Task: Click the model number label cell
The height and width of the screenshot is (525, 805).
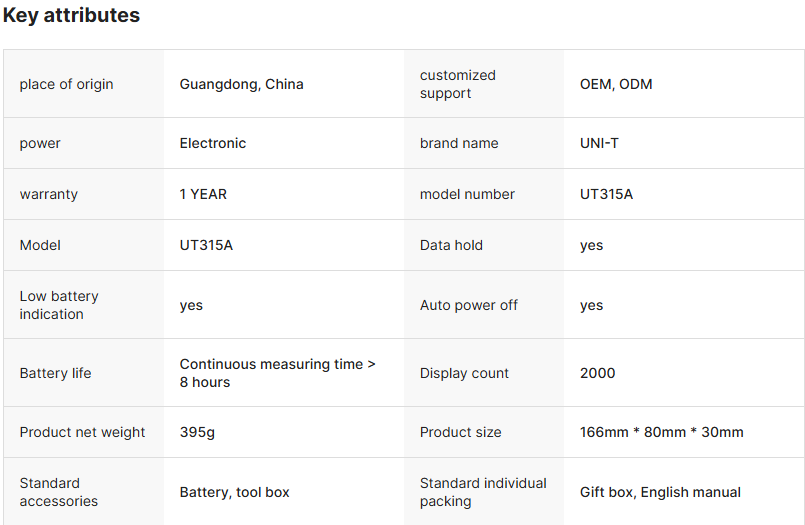Action: (467, 194)
